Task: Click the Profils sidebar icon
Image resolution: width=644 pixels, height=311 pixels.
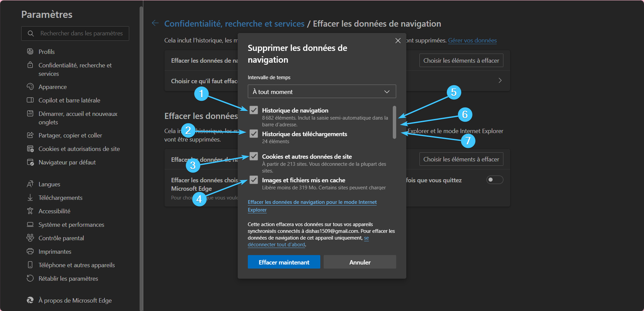Action: pos(30,52)
